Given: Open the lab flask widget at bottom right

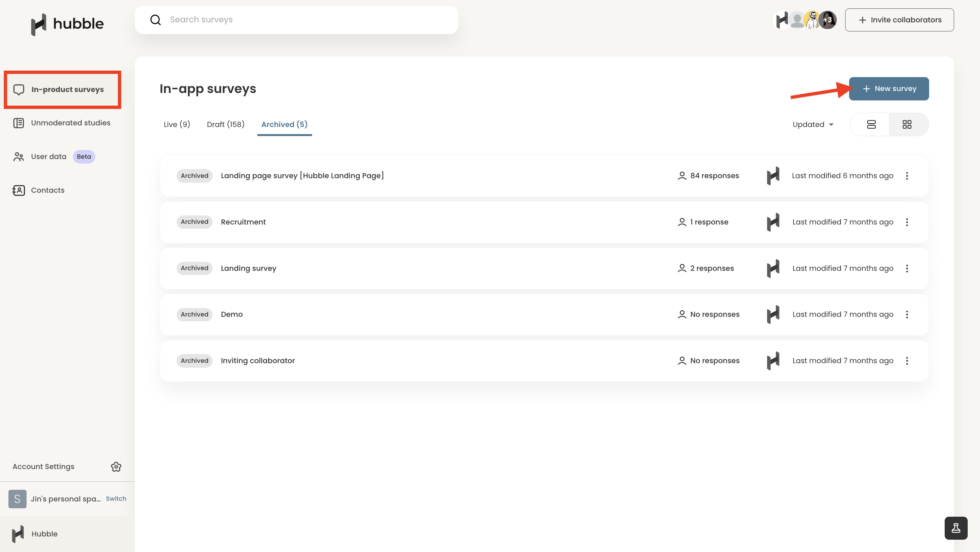Looking at the screenshot, I should (x=956, y=528).
